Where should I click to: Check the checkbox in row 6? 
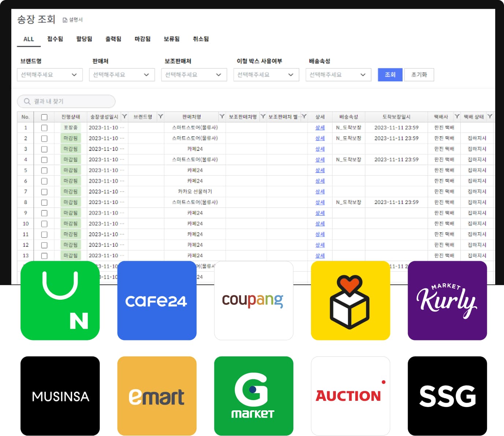[x=44, y=181]
